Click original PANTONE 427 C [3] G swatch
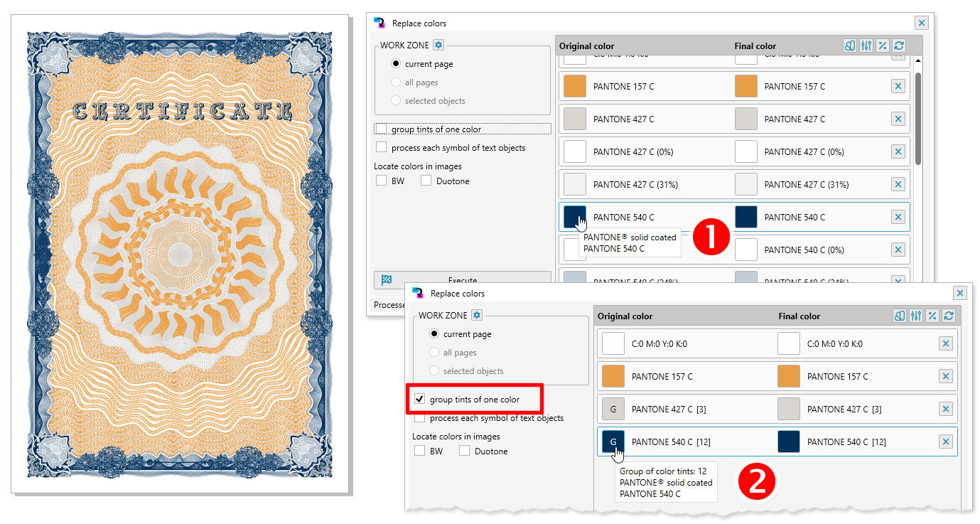The height and width of the screenshot is (524, 980). tap(613, 409)
